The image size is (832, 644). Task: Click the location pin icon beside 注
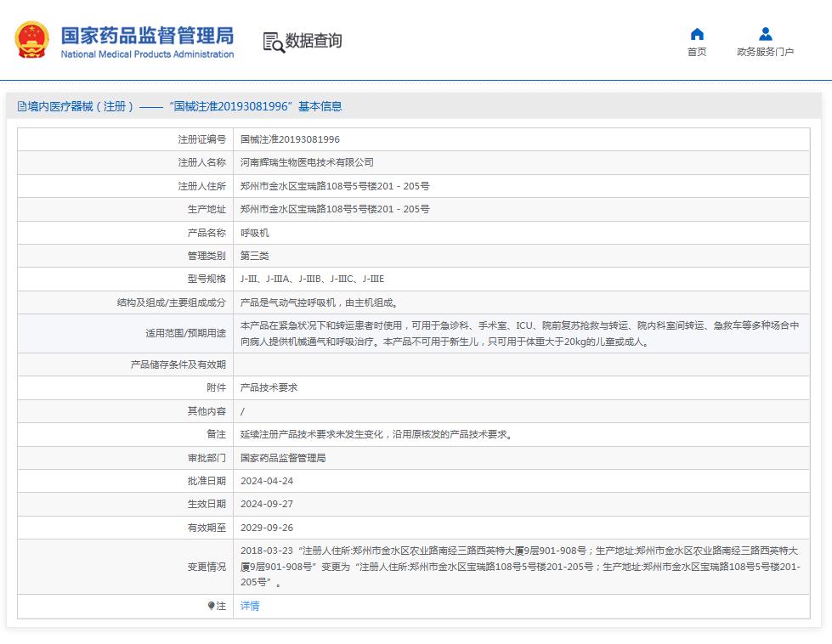pyautogui.click(x=211, y=607)
